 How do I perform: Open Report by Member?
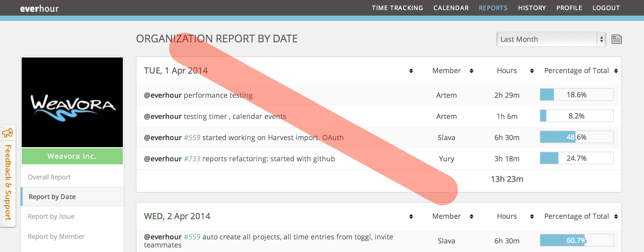pos(56,236)
